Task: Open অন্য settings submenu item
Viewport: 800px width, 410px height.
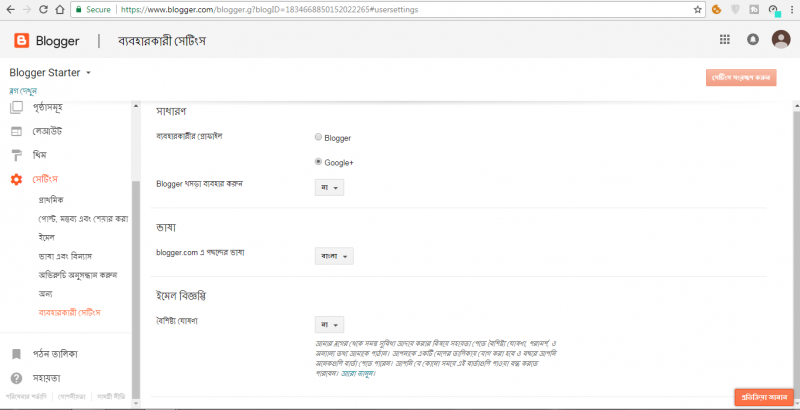Action: tap(46, 293)
